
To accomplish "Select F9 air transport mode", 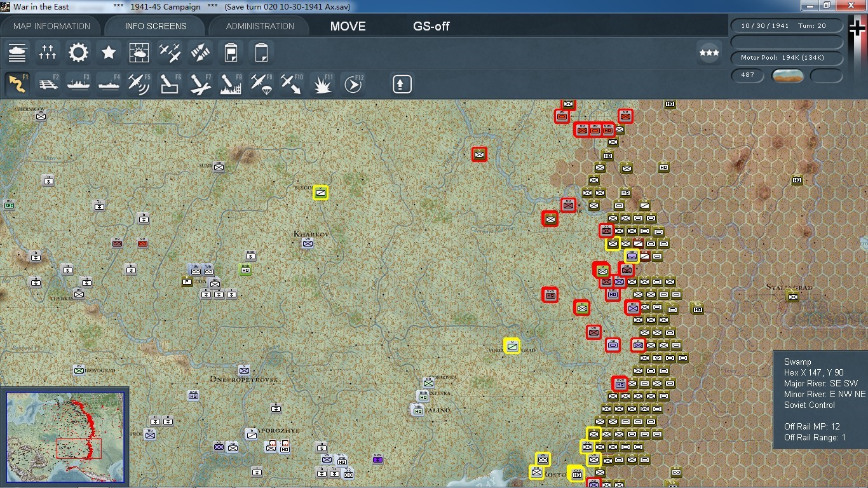I will [261, 84].
